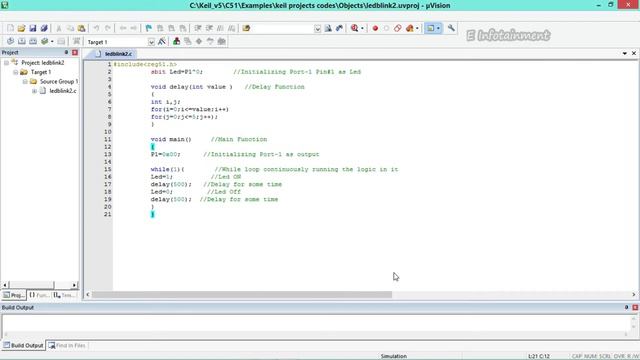This screenshot has height=360, width=640.
Task: Click editor scroll right arrow
Action: 634,294
